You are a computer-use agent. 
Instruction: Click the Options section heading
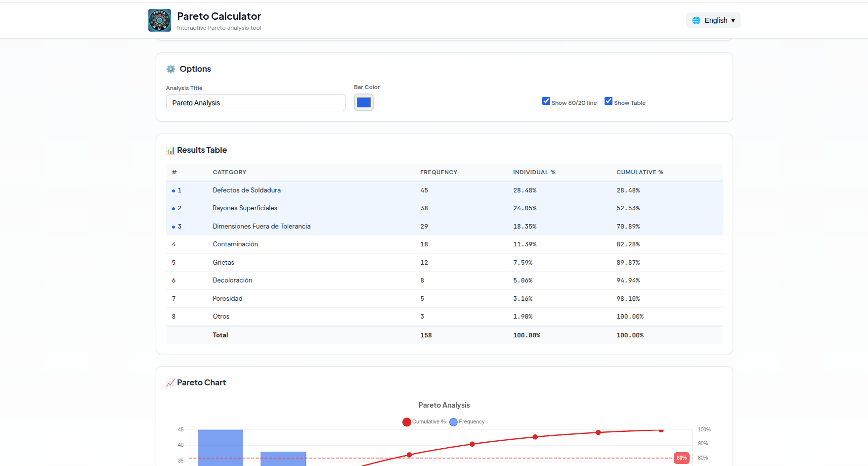point(195,69)
